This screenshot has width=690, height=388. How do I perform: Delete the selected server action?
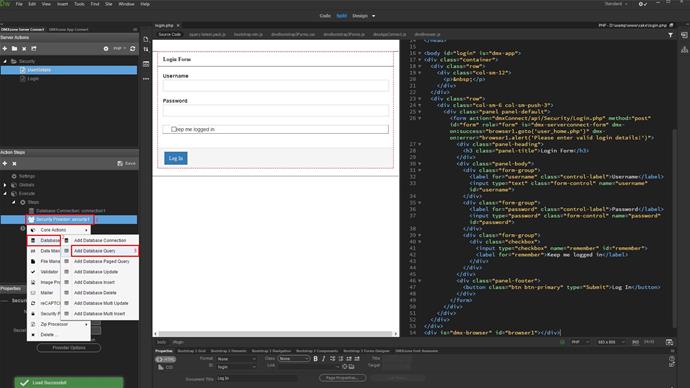[24, 48]
